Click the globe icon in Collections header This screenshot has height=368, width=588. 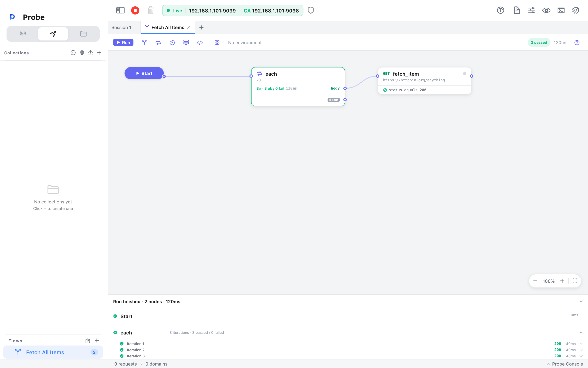tap(82, 53)
